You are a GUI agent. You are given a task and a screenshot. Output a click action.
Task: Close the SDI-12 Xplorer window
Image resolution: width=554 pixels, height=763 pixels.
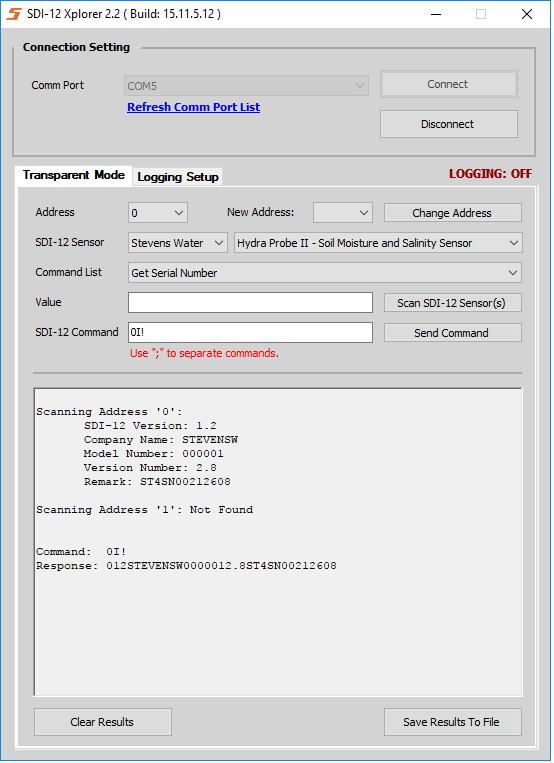(x=527, y=14)
